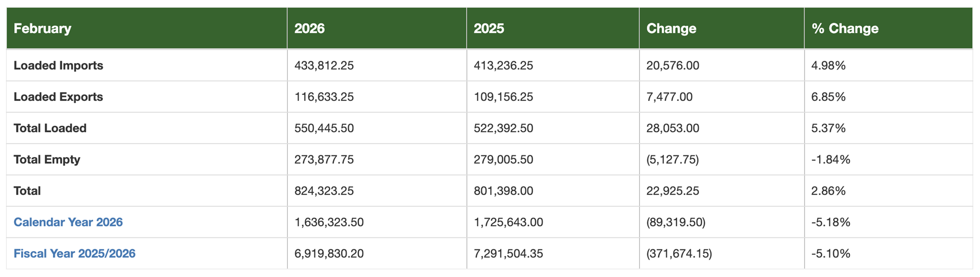Click the 109,156.25 Loaded Exports value
The width and height of the screenshot is (980, 277).
(x=503, y=97)
